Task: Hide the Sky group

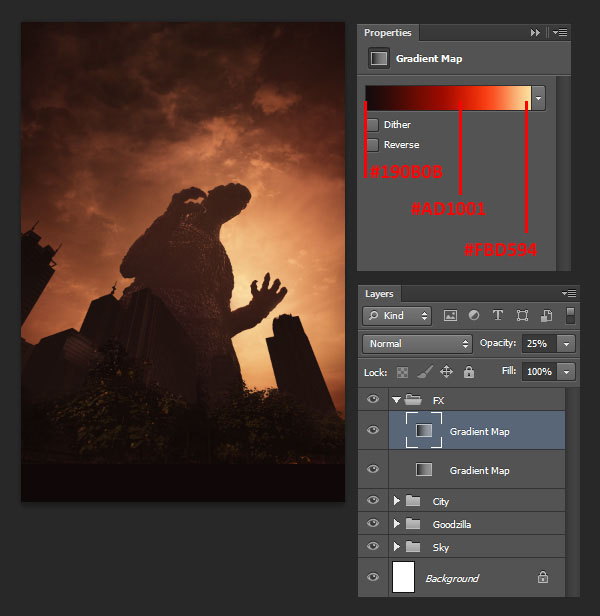Action: pos(373,546)
